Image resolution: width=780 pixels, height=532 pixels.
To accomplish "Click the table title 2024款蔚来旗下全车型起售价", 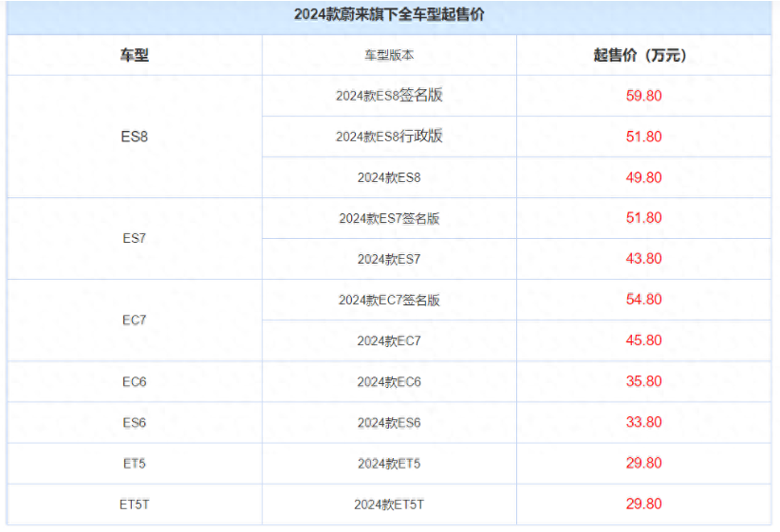I will pyautogui.click(x=389, y=14).
